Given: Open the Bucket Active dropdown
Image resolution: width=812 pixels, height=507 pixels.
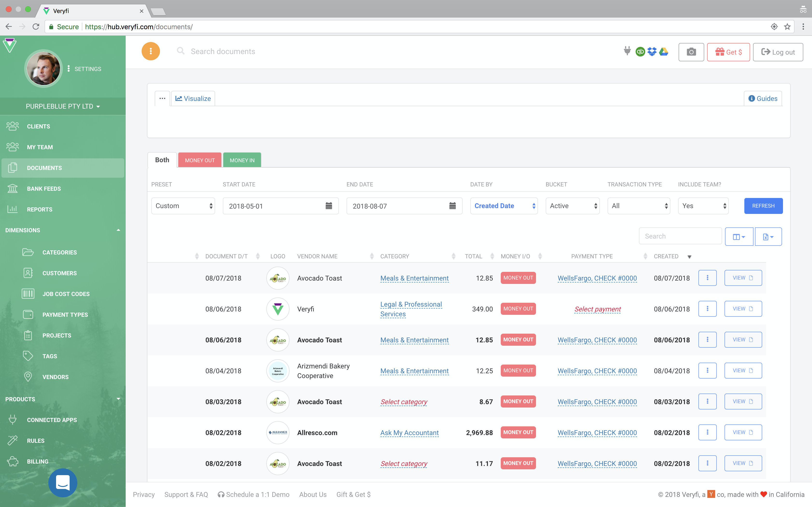Looking at the screenshot, I should (x=573, y=206).
